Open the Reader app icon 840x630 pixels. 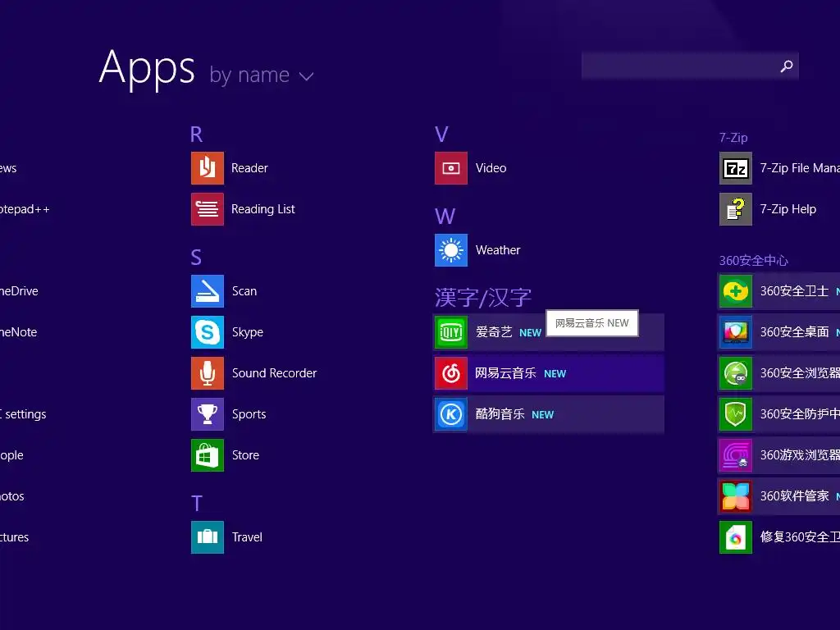pyautogui.click(x=208, y=168)
